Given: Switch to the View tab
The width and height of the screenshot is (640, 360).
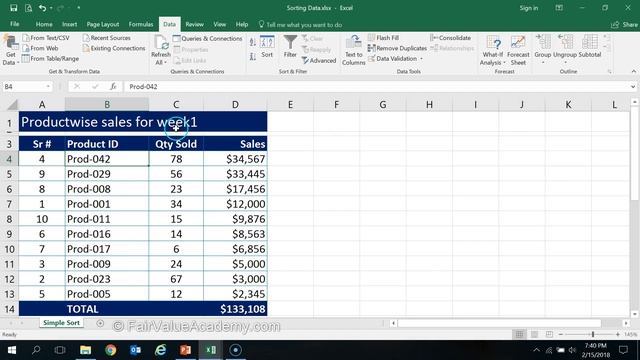Looking at the screenshot, I should click(220, 24).
